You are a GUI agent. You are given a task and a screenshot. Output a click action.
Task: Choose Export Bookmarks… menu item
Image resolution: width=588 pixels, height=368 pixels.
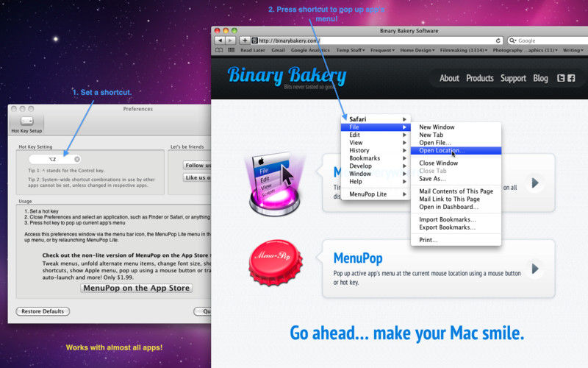coord(456,227)
